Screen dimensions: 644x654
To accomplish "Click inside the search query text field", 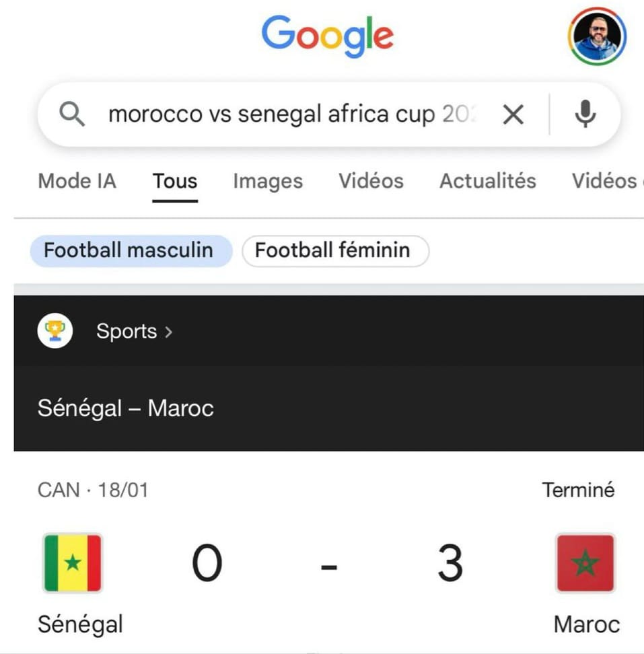I will pyautogui.click(x=289, y=115).
